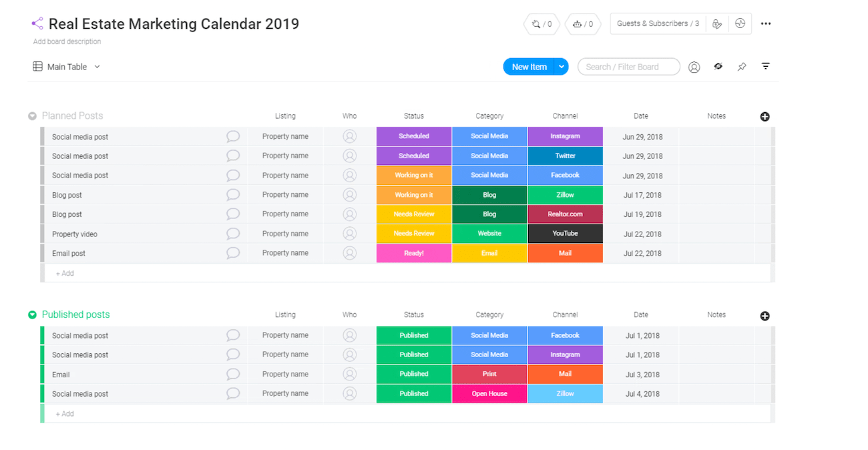Expand Main Table view dropdown
Image resolution: width=868 pixels, height=450 pixels.
pyautogui.click(x=97, y=67)
